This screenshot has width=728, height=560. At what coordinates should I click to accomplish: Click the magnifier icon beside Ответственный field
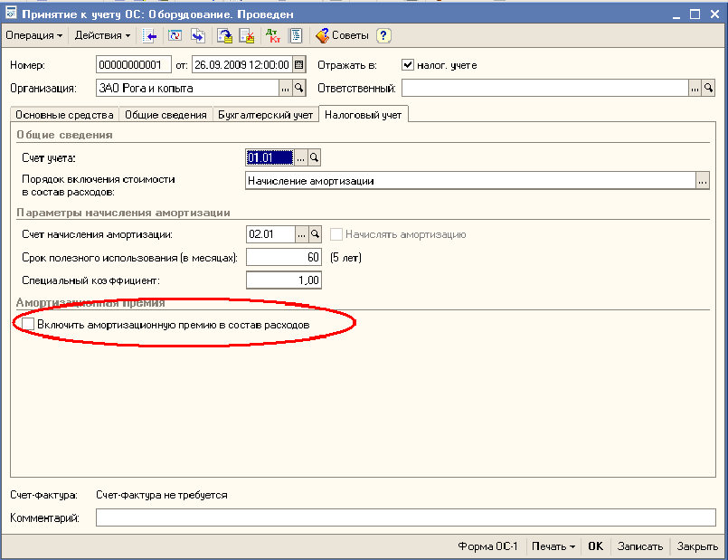click(709, 89)
